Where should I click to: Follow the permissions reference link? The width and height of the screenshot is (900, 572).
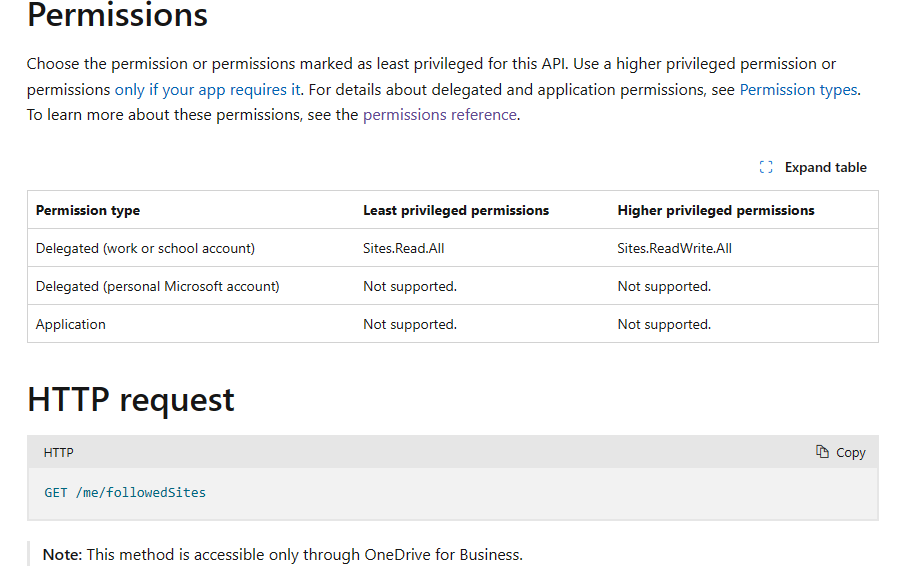(x=440, y=115)
